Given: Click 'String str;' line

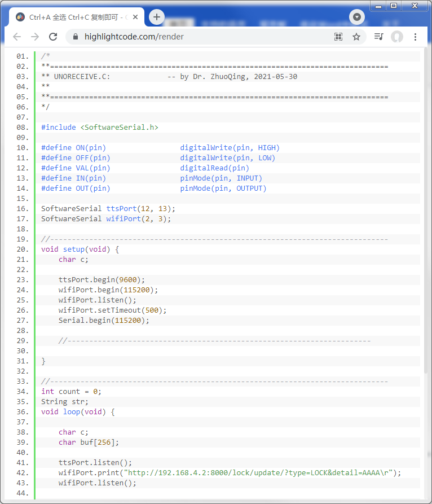Looking at the screenshot, I should [64, 401].
